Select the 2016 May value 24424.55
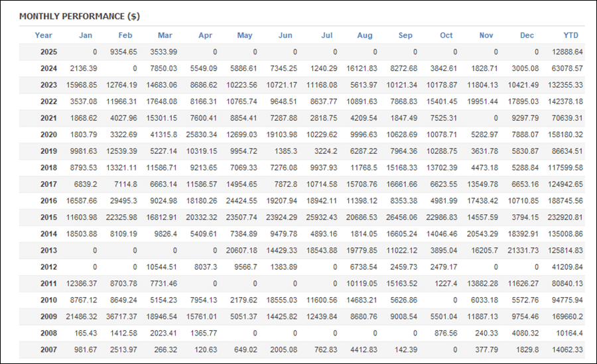The width and height of the screenshot is (597, 364). click(240, 201)
